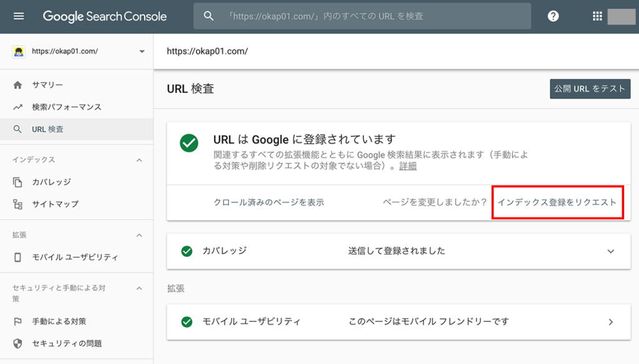Collapse the インデックス sidebar section
Screen dimensions: 639x364
[x=139, y=160]
